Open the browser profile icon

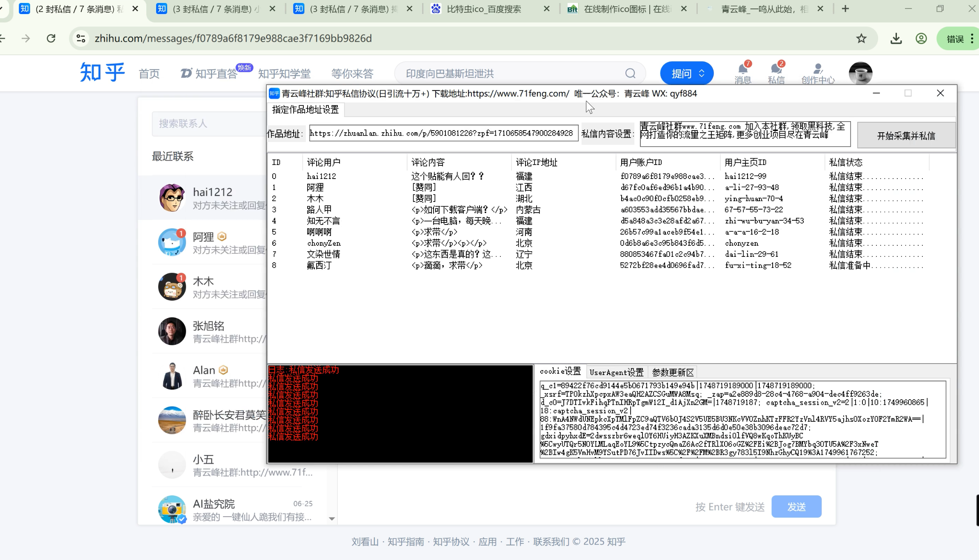[x=921, y=38]
